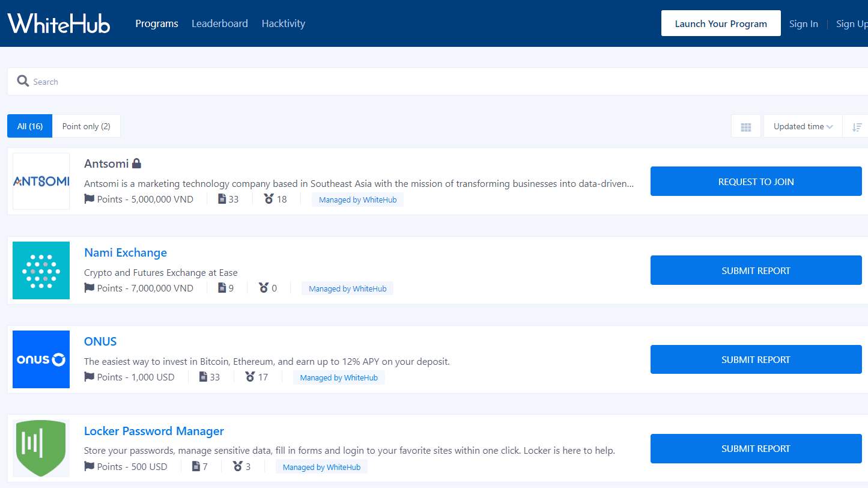Click Antsomi points flag icon
Image resolution: width=868 pixels, height=488 pixels.
pyautogui.click(x=90, y=199)
